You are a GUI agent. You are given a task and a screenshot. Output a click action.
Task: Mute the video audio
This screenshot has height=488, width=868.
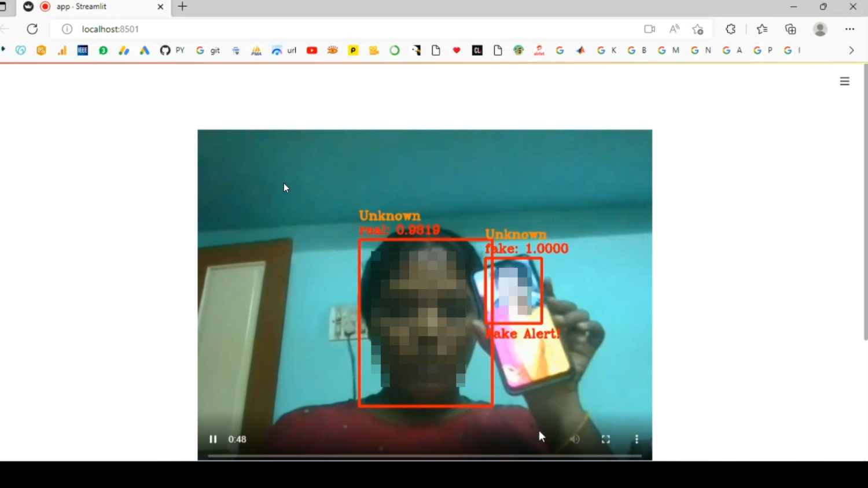click(575, 439)
